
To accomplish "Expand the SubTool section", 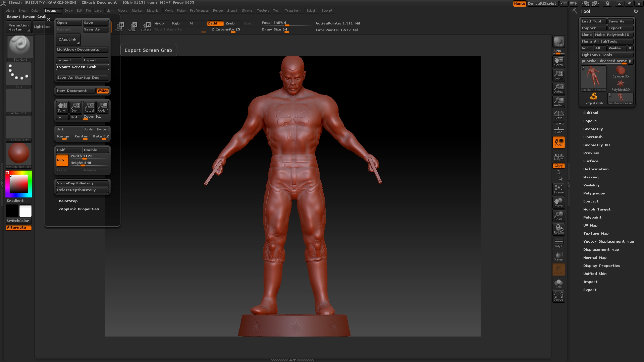I will point(590,113).
